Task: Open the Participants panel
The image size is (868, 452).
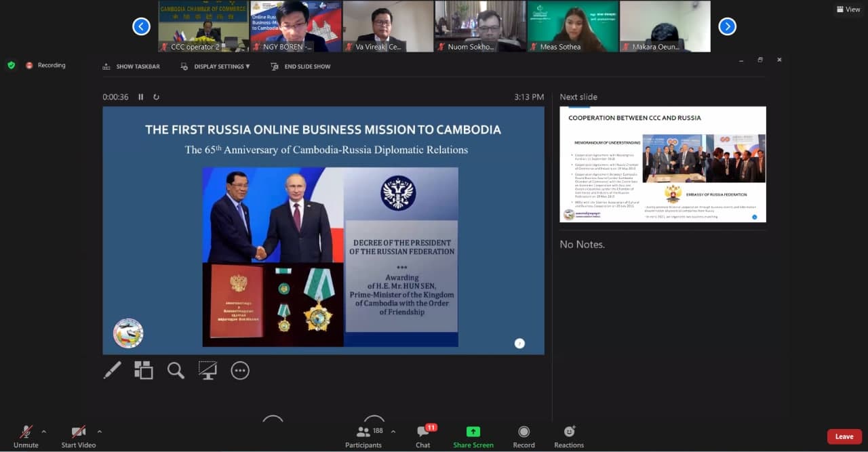Action: point(363,436)
